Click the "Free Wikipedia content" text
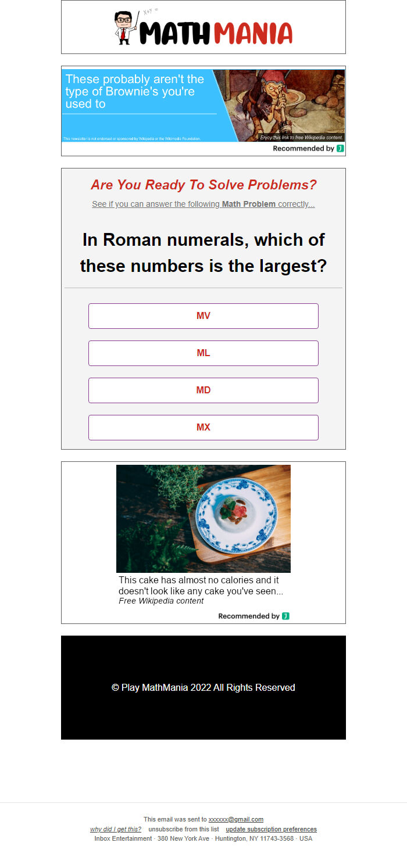This screenshot has width=407, height=868. 161,601
